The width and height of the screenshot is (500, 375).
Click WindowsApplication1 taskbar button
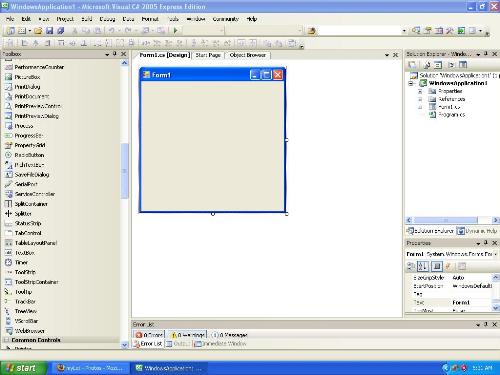(x=169, y=368)
